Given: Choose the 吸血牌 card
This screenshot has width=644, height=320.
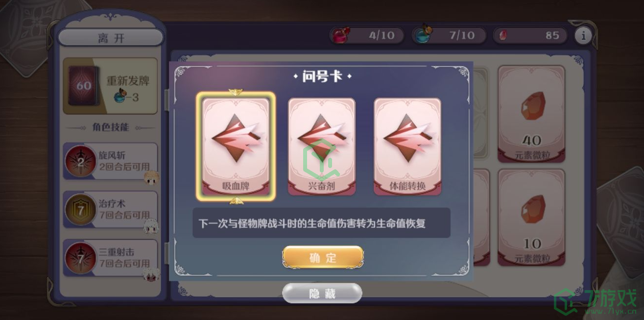Looking at the screenshot, I should tap(236, 146).
